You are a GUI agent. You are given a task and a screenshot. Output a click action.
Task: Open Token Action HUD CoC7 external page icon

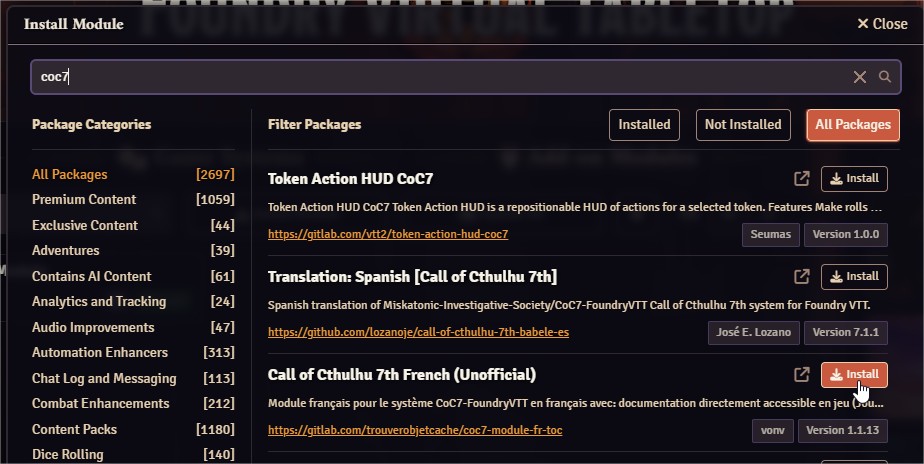pyautogui.click(x=801, y=179)
